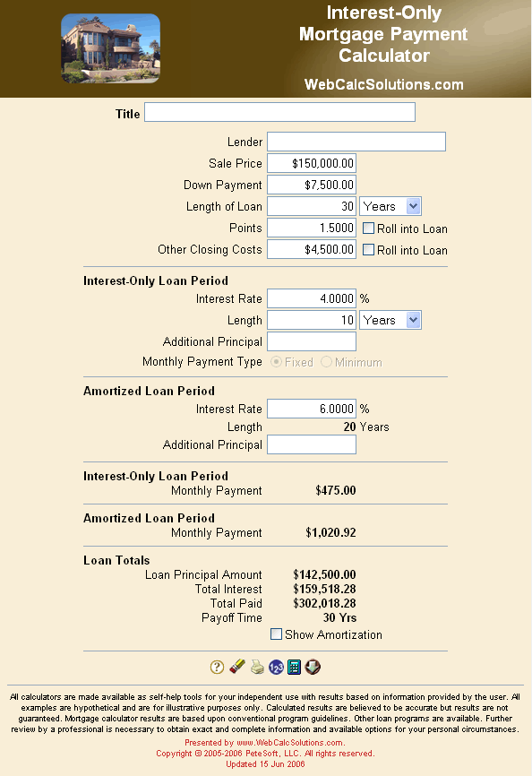Click the house photo in the header
Screen dimensions: 532x776
tap(110, 48)
